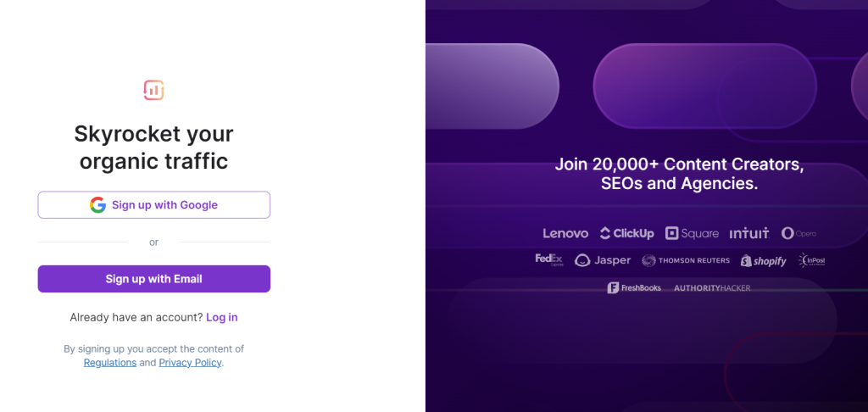Click the Skyrocket your organic traffic heading

[154, 148]
